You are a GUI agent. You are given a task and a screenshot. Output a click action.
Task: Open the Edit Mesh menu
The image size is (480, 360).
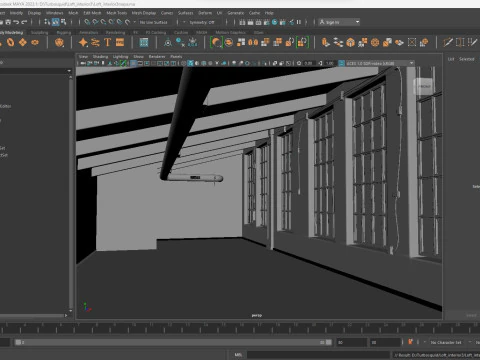(92, 13)
